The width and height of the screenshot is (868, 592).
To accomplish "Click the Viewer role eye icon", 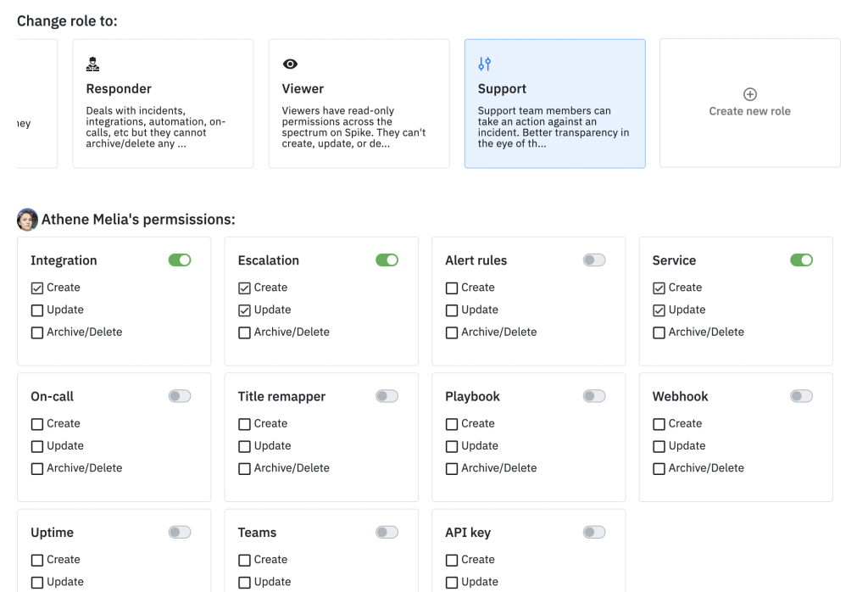I will (289, 64).
